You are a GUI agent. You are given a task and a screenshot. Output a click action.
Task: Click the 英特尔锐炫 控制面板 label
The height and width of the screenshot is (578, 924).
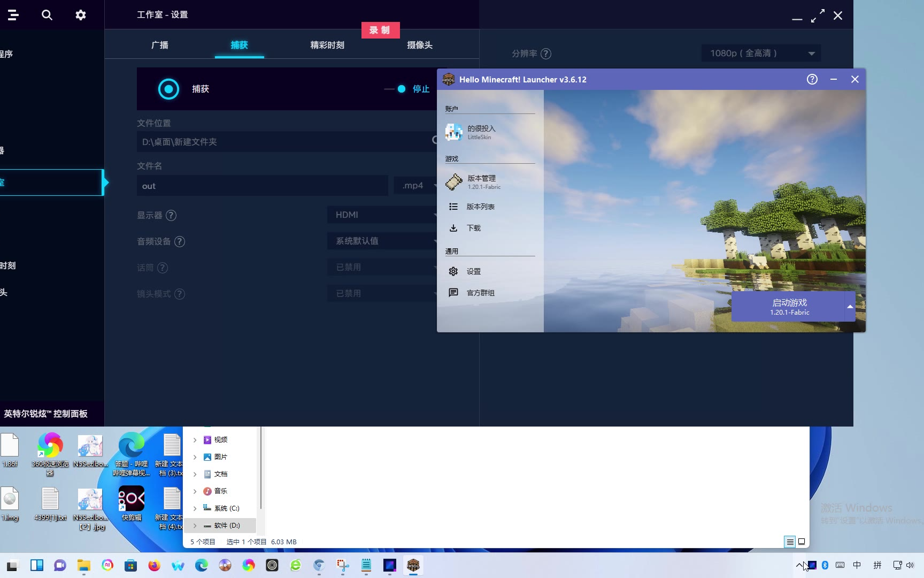coord(46,414)
